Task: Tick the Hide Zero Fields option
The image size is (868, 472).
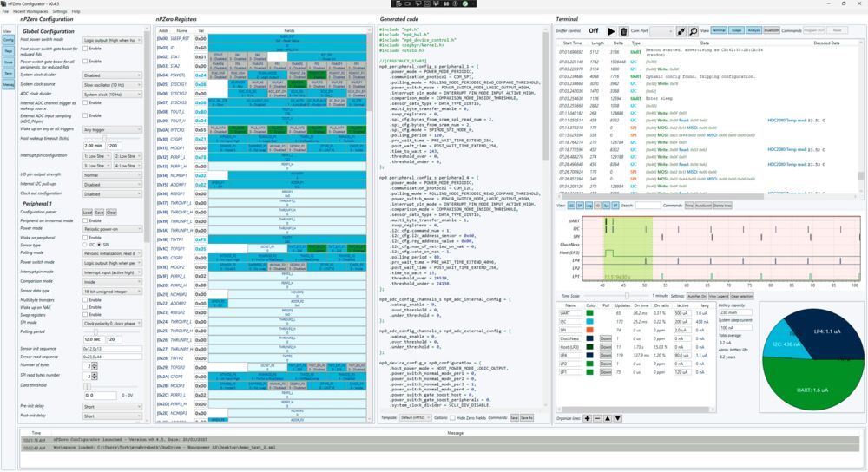Action: tap(453, 418)
